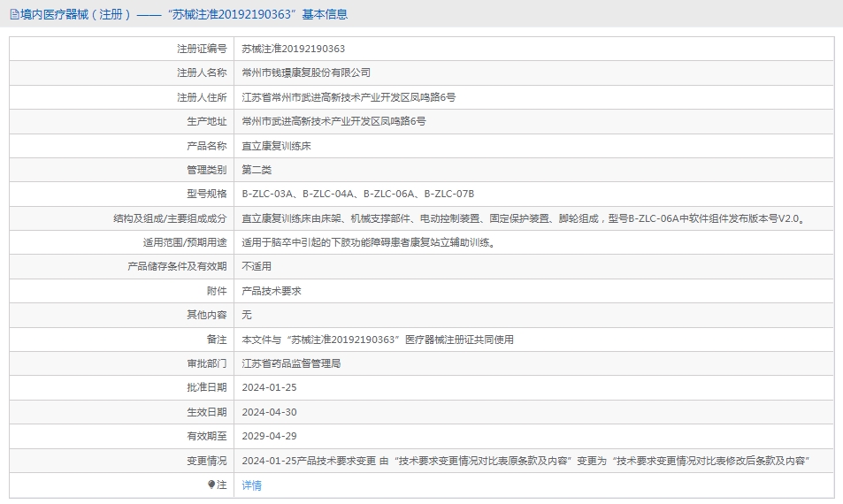Click the 批准日期 label
This screenshot has height=504, width=843.
tap(207, 387)
